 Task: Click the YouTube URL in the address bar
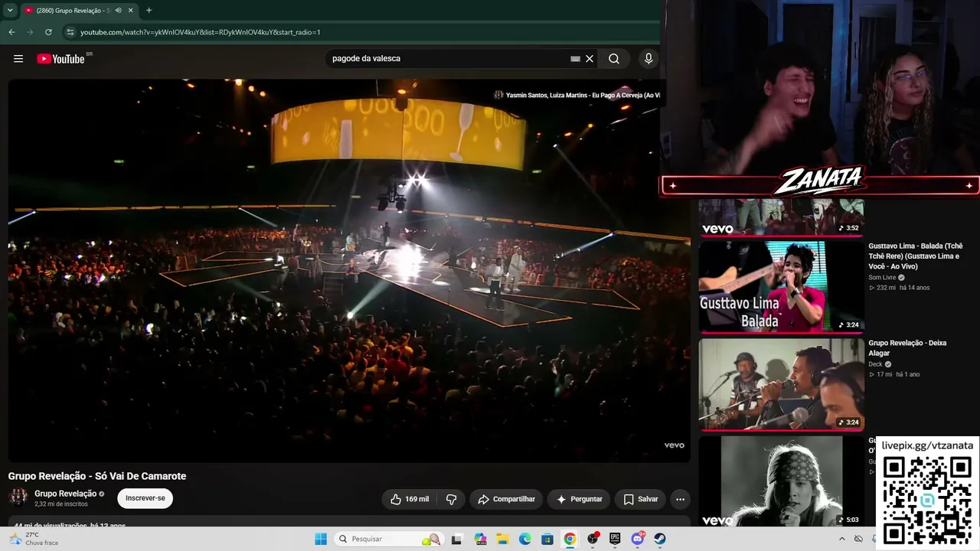201,32
